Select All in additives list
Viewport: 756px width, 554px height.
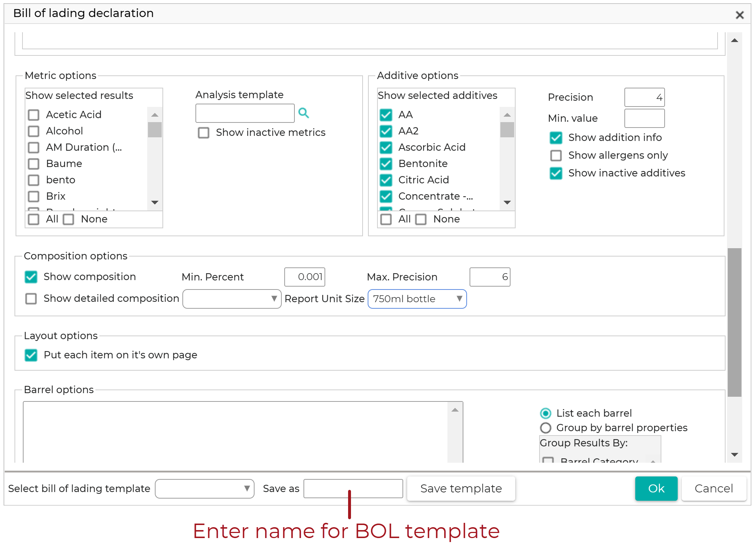coord(386,219)
